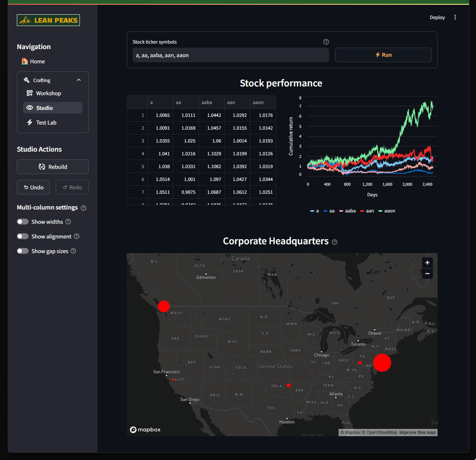This screenshot has width=476, height=460.
Task: Click the San Francisco label on map
Action: 166,372
